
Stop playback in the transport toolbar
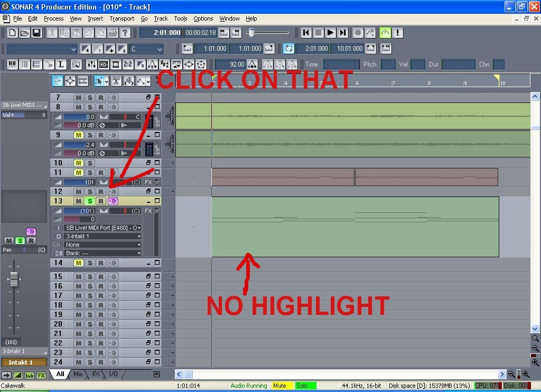point(318,33)
